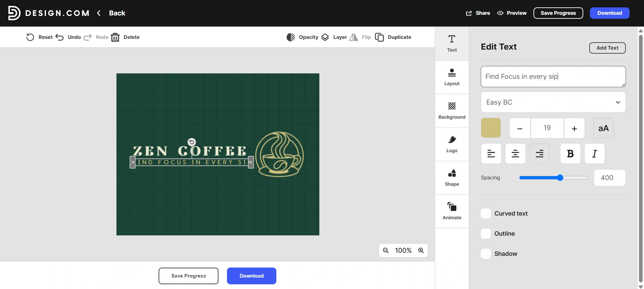This screenshot has width=644, height=289.
Task: Click the Share icon in the header
Action: point(469,13)
